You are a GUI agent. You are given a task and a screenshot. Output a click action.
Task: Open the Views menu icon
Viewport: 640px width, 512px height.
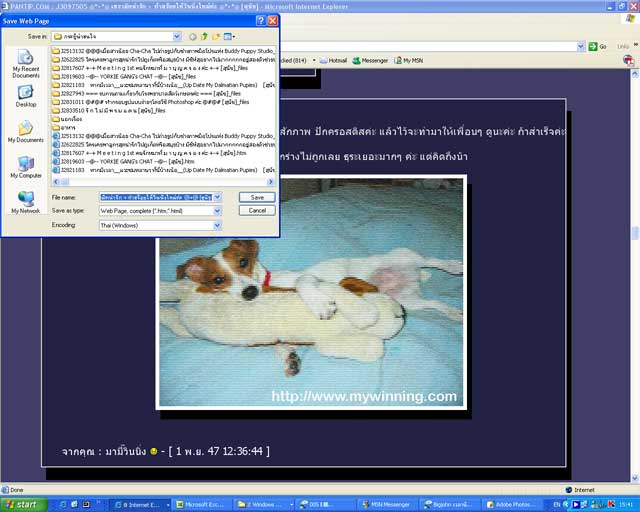click(229, 37)
